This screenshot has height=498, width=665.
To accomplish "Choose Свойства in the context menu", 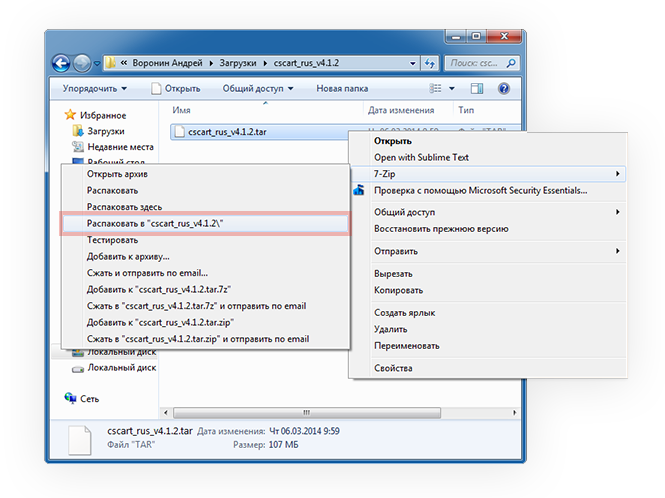I will (392, 367).
